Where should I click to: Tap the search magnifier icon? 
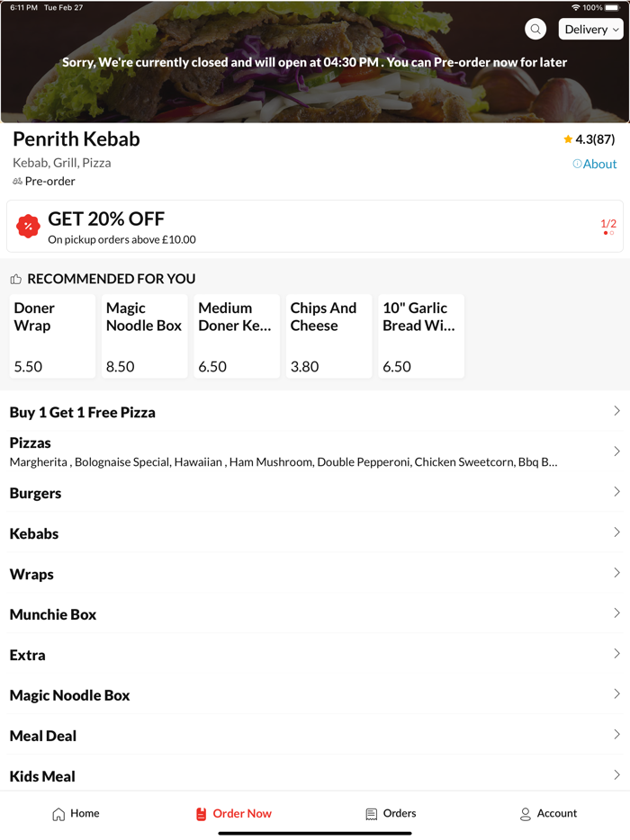pos(535,29)
